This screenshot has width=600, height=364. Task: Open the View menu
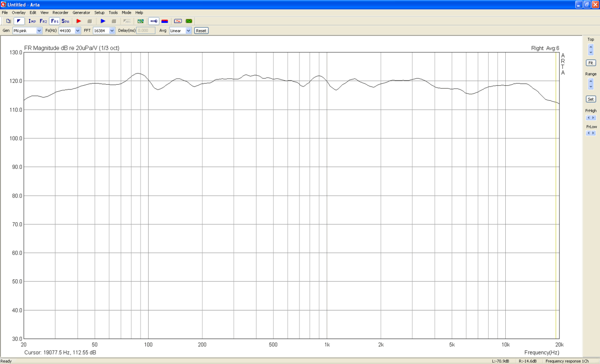coord(44,13)
